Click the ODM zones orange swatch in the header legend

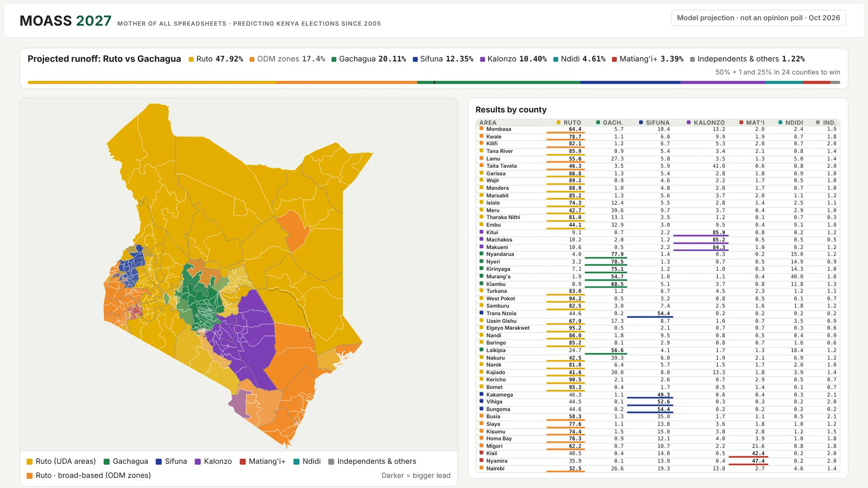point(252,59)
